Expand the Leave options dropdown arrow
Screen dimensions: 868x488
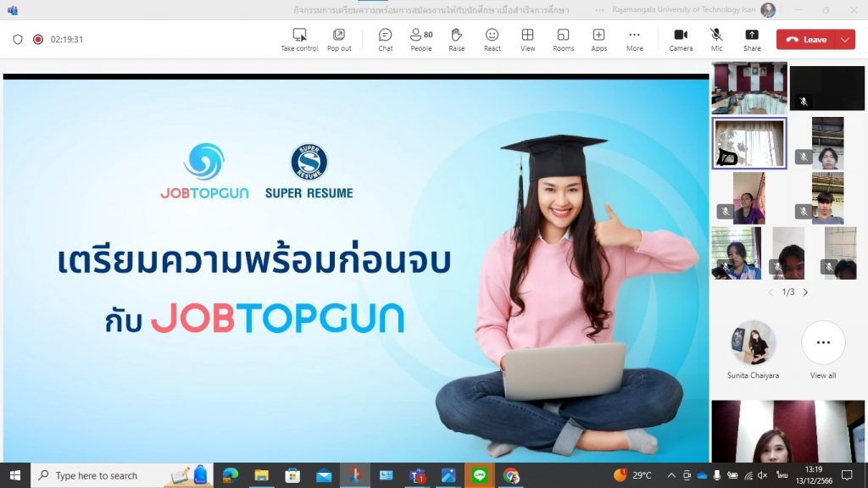(x=844, y=39)
